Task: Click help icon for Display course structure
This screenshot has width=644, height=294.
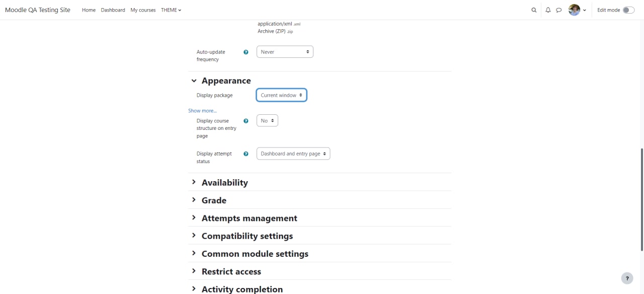Action: coord(246,121)
